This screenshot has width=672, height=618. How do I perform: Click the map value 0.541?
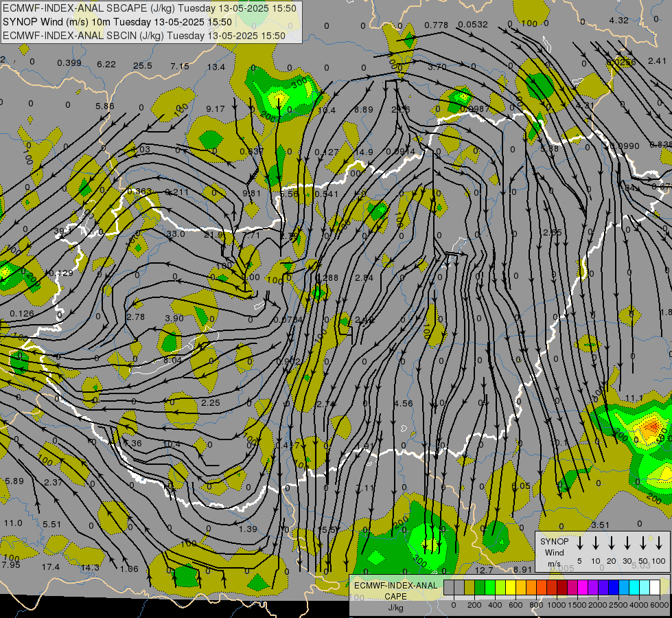click(327, 194)
